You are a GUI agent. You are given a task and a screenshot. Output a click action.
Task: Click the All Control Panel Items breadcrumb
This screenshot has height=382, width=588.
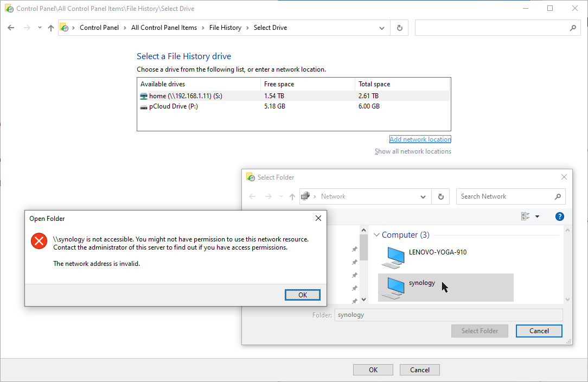[164, 28]
